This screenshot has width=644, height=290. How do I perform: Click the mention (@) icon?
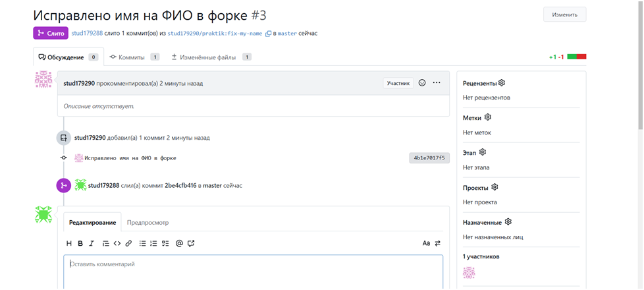tap(179, 243)
